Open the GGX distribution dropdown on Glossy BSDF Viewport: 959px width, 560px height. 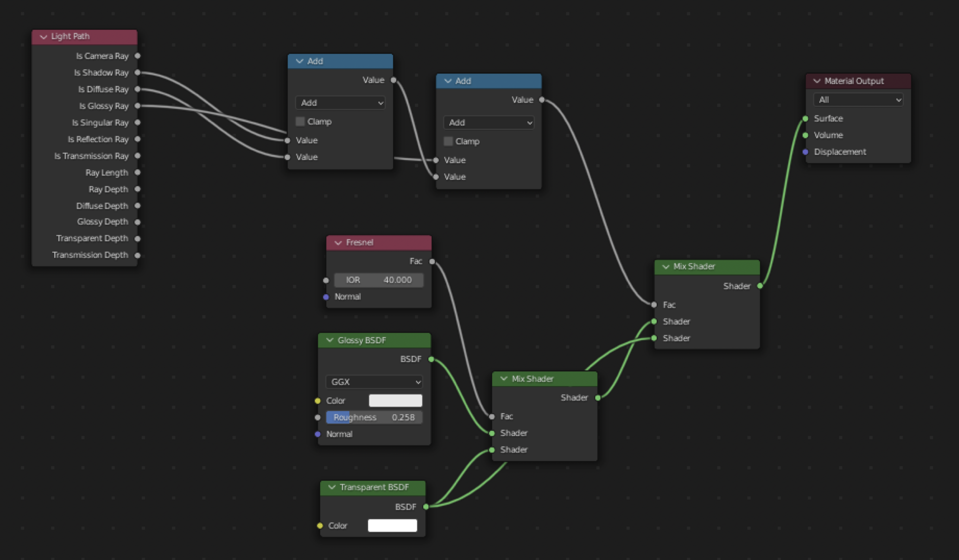point(374,382)
